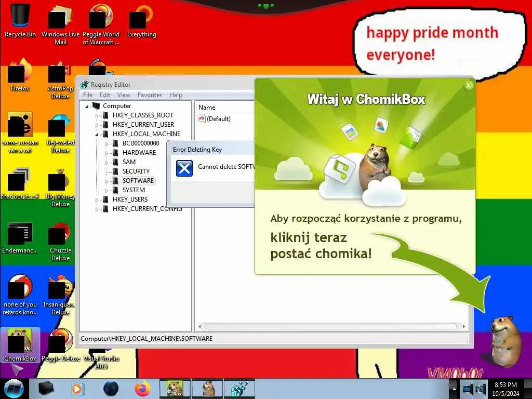Image resolution: width=532 pixels, height=399 pixels.
Task: Collapse the HKEY_LOCAL_MACHINE node
Action: coord(97,135)
